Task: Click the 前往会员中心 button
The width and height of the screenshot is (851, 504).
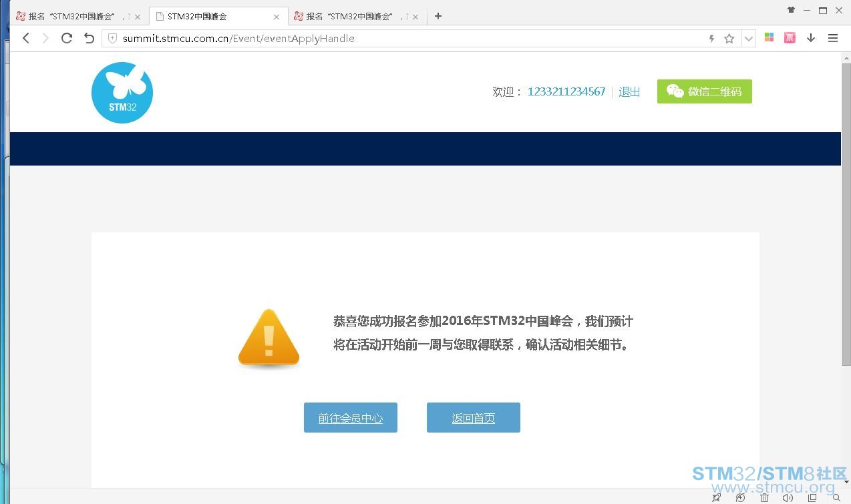Action: pos(351,418)
